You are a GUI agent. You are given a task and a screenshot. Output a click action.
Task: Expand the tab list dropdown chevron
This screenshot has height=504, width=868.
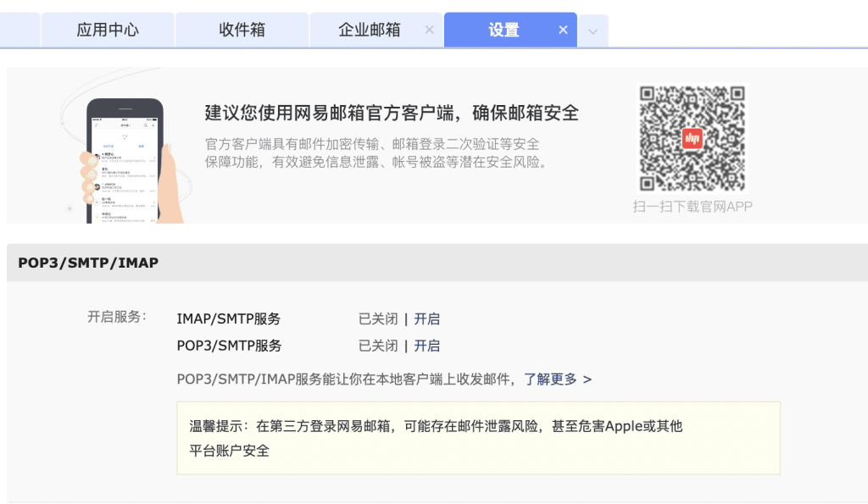(593, 31)
